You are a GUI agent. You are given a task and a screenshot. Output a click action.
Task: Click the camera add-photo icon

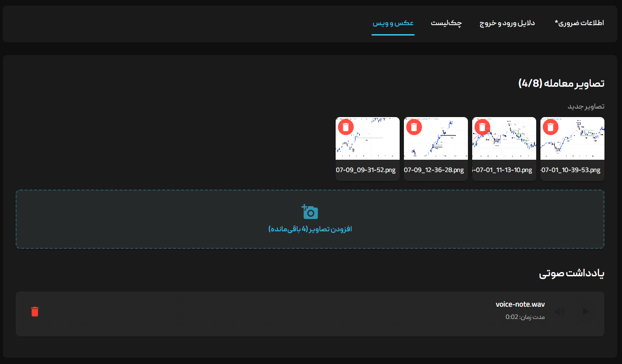point(310,212)
